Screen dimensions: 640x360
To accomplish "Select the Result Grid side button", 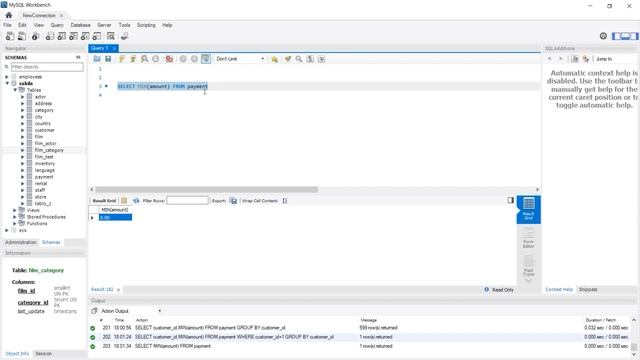I will point(529,209).
